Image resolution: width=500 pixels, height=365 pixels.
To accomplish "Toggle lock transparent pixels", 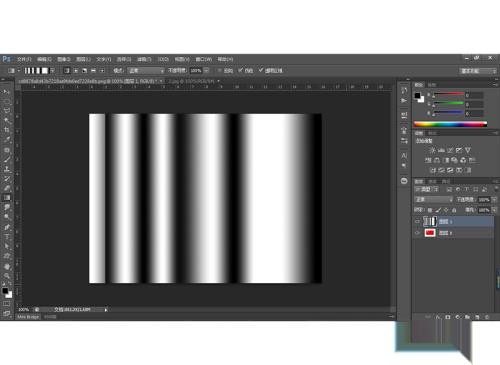I will pos(430,210).
